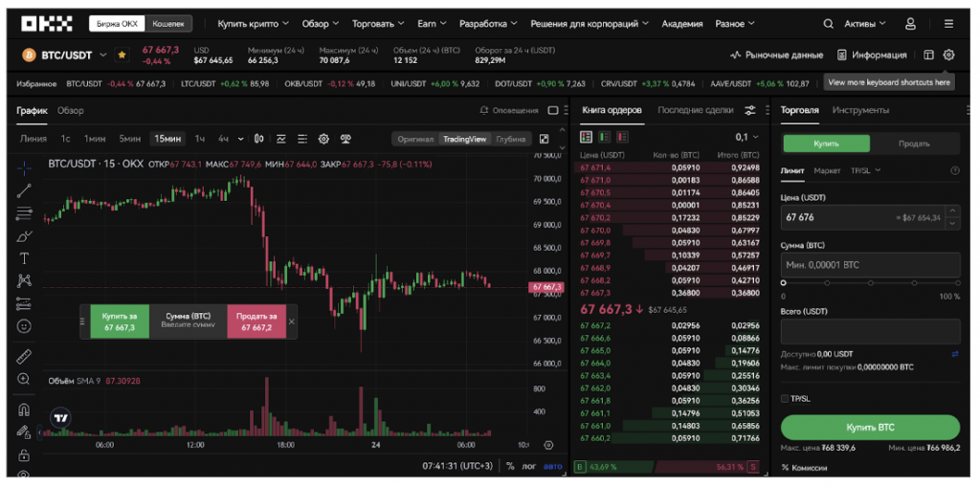Enable the TP/SL checkbox
Viewport: 980px width, 487px height.
785,398
